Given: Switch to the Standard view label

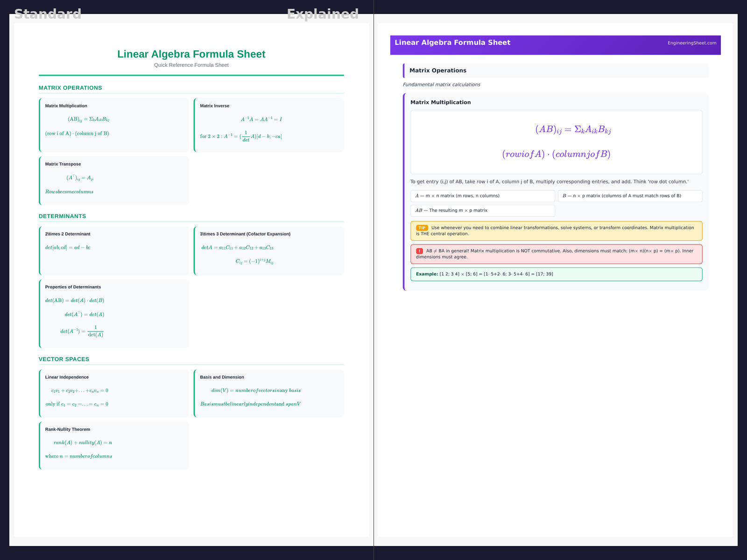Looking at the screenshot, I should coord(48,14).
